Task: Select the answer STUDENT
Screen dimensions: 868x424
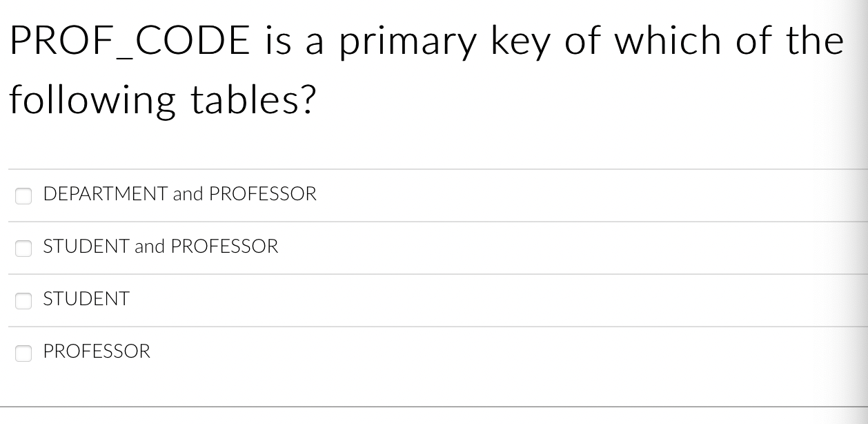Action: coord(86,299)
